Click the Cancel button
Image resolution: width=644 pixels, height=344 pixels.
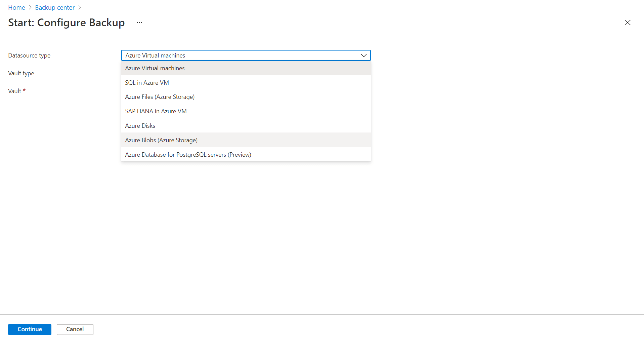[75, 329]
